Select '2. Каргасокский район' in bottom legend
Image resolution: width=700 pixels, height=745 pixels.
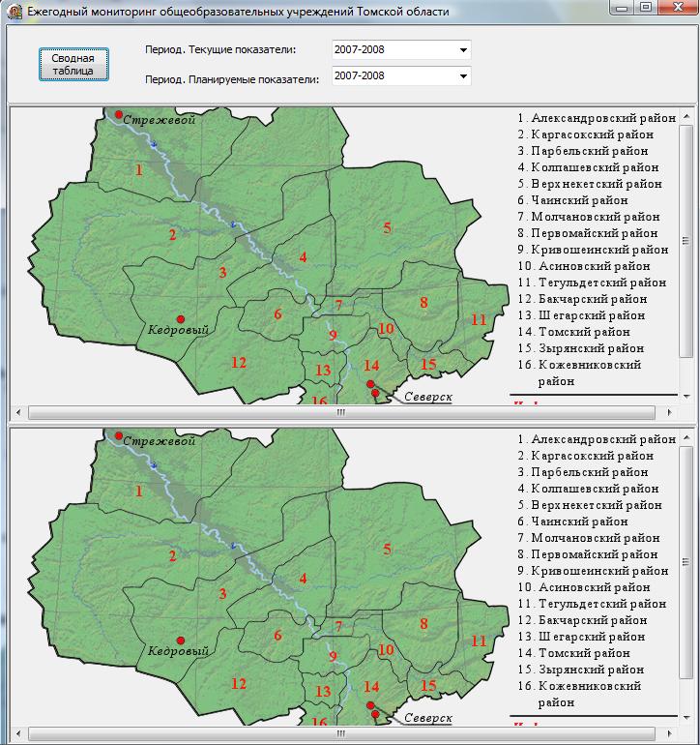click(x=586, y=456)
